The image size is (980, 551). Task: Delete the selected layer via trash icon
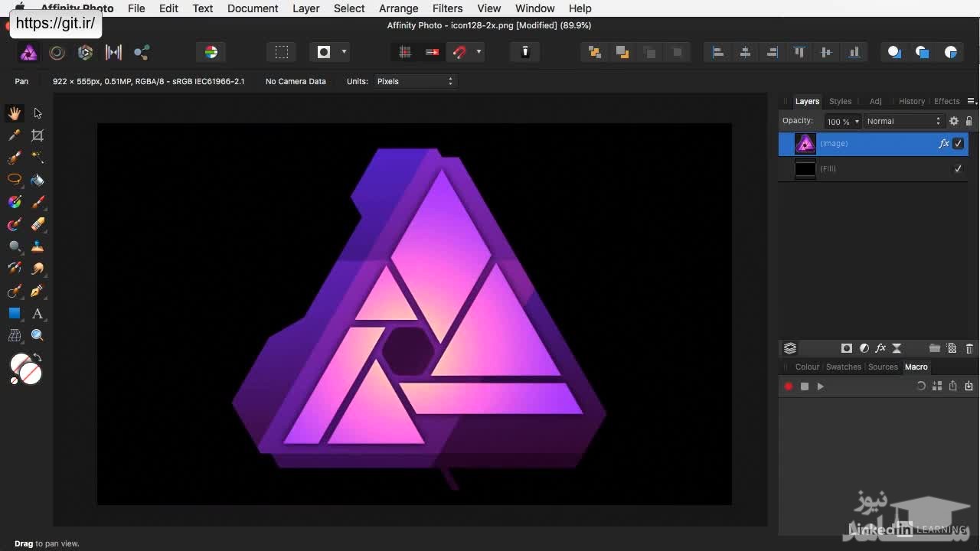pyautogui.click(x=969, y=348)
